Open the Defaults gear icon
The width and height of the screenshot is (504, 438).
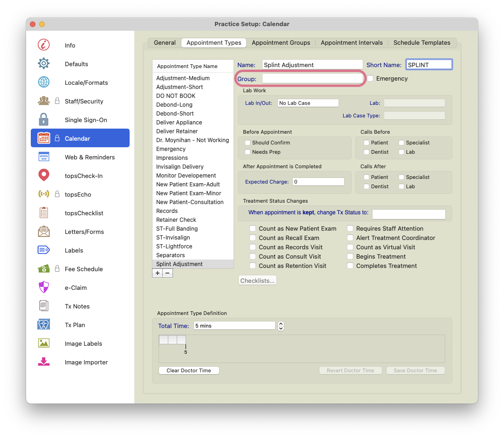pyautogui.click(x=44, y=63)
